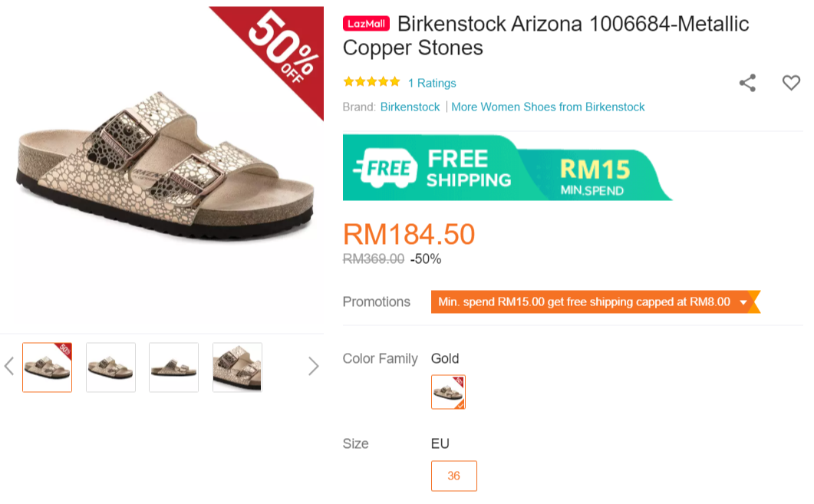The image size is (814, 504).
Task: Select the first sandal thumbnail
Action: point(48,367)
